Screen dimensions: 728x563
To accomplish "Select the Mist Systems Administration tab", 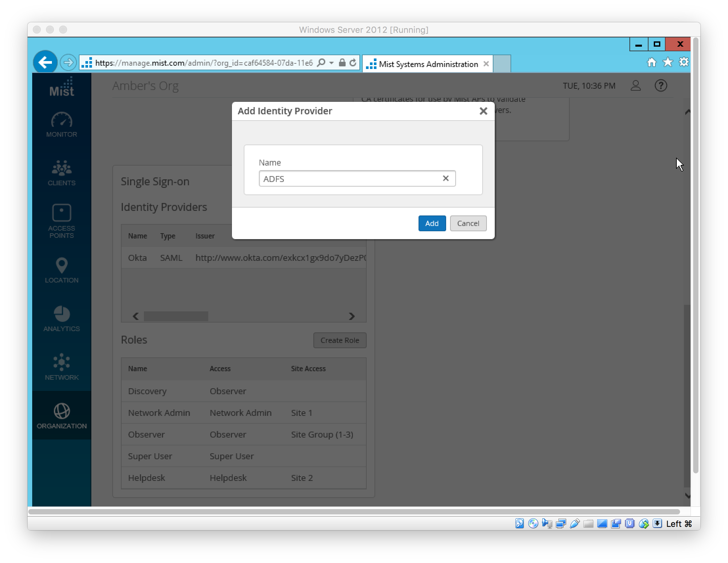I will (428, 64).
